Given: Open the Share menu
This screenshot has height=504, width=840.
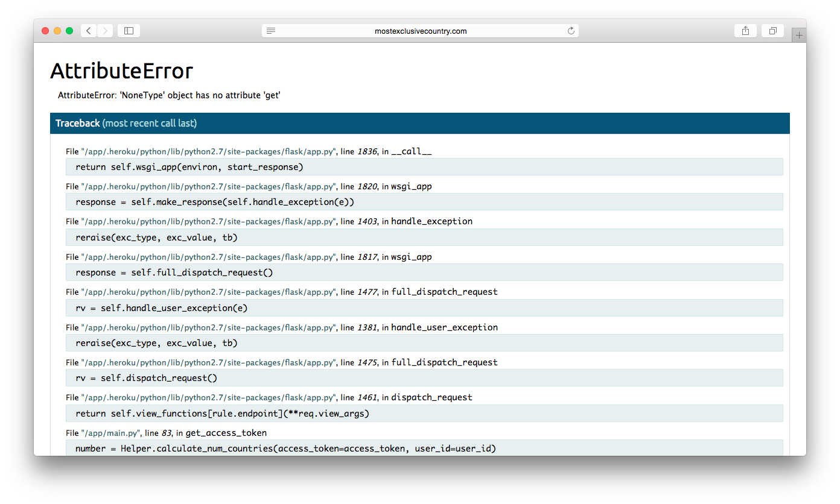Looking at the screenshot, I should [745, 31].
